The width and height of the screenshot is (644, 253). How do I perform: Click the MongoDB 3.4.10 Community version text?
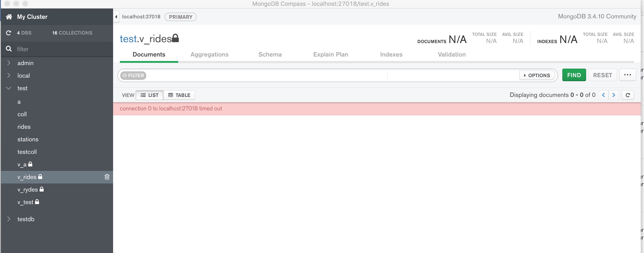pos(597,17)
